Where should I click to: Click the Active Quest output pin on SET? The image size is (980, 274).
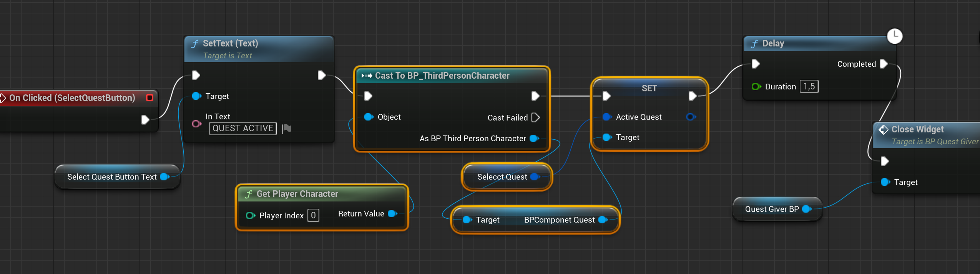[x=690, y=117]
